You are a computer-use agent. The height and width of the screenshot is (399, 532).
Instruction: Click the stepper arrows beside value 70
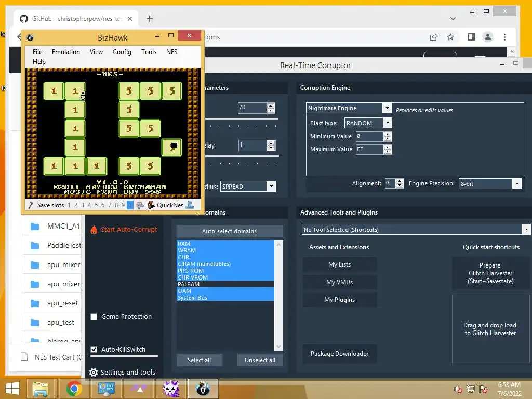point(270,108)
